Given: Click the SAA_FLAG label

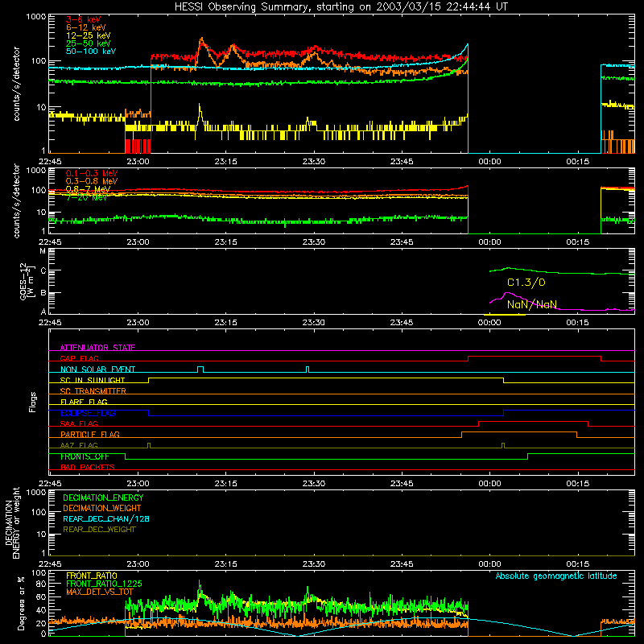Looking at the screenshot, I should [79, 423].
